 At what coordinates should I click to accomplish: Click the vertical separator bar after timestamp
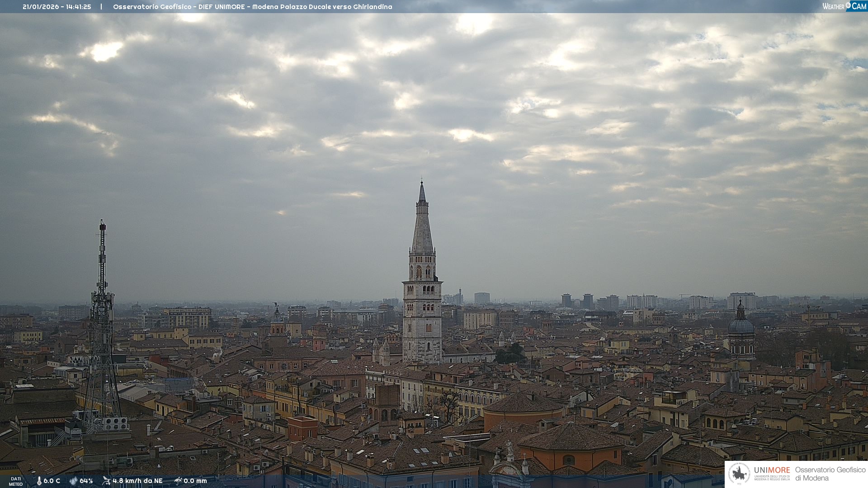click(x=101, y=7)
